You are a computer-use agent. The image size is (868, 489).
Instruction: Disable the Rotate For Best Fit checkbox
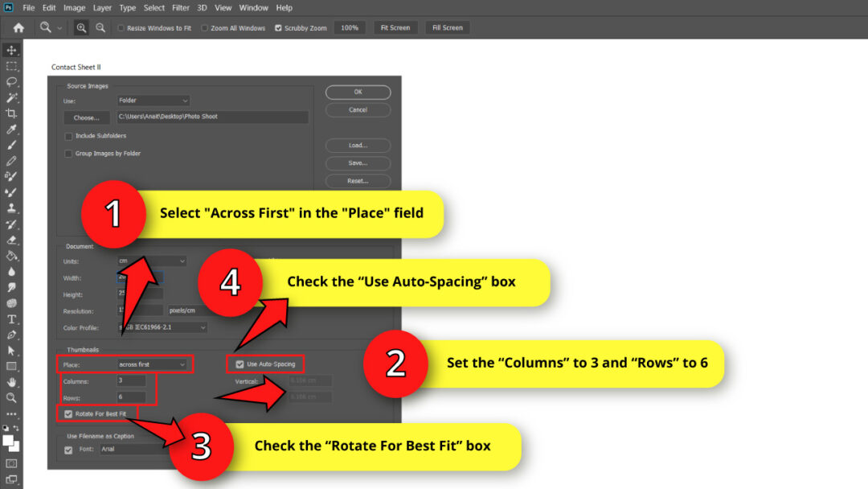[x=67, y=413]
